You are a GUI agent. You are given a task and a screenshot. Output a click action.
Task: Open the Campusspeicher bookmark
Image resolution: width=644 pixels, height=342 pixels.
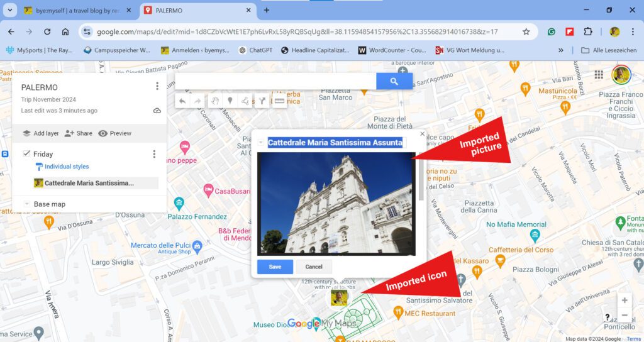pos(116,50)
